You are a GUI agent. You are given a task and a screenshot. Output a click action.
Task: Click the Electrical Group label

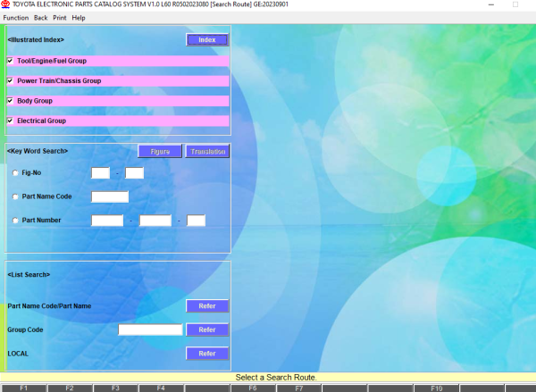(42, 121)
